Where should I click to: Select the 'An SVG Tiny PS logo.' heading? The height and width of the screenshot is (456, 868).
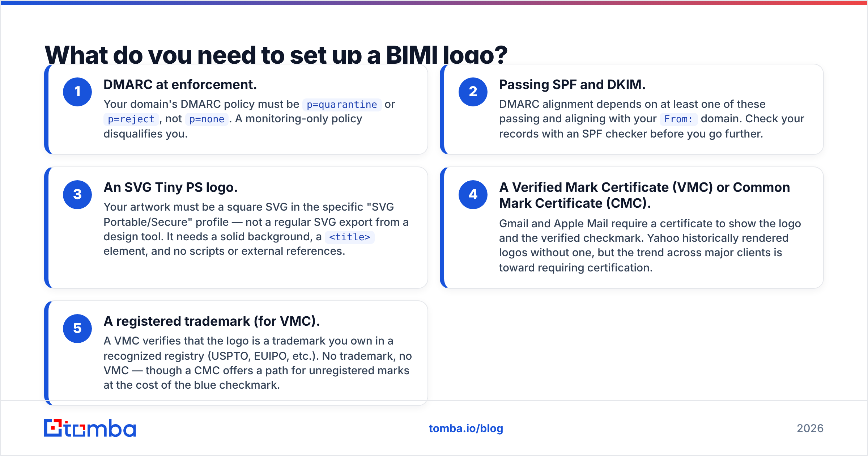(x=171, y=187)
